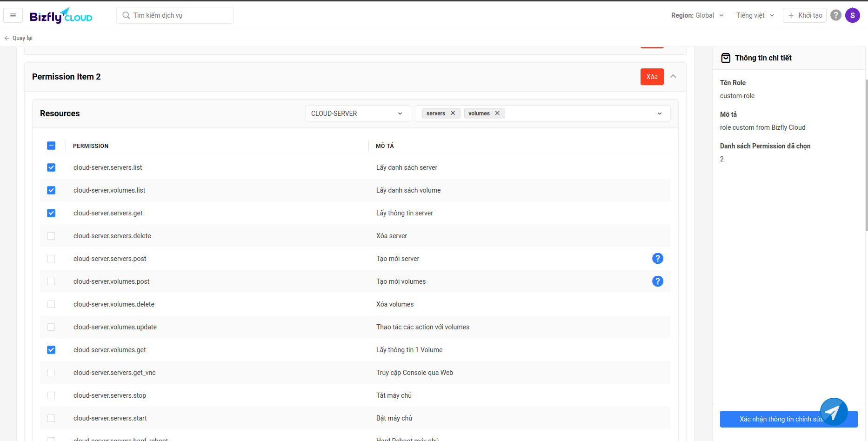868x441 pixels.
Task: Expand the Region Global selector
Action: tap(697, 15)
